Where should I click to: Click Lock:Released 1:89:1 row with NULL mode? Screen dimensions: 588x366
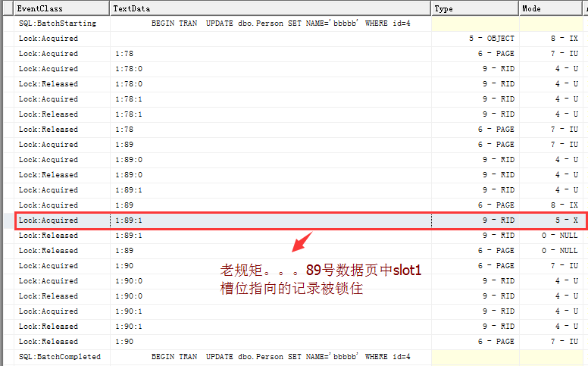tap(299, 236)
